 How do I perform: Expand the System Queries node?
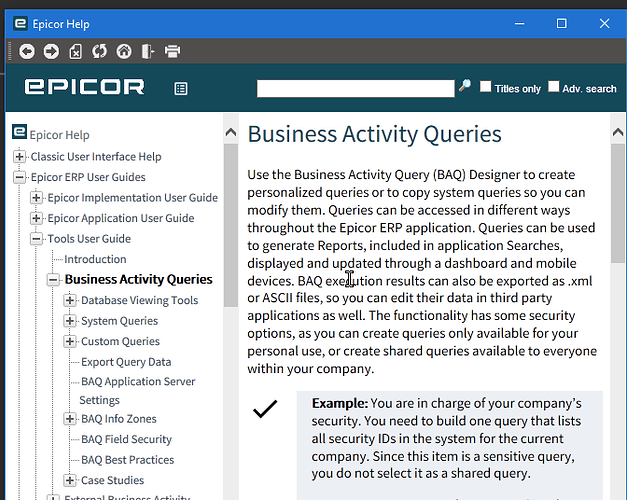pos(70,321)
